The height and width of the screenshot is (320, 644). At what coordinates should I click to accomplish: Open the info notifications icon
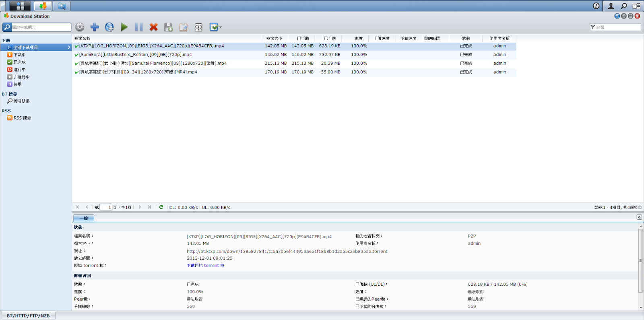[596, 6]
